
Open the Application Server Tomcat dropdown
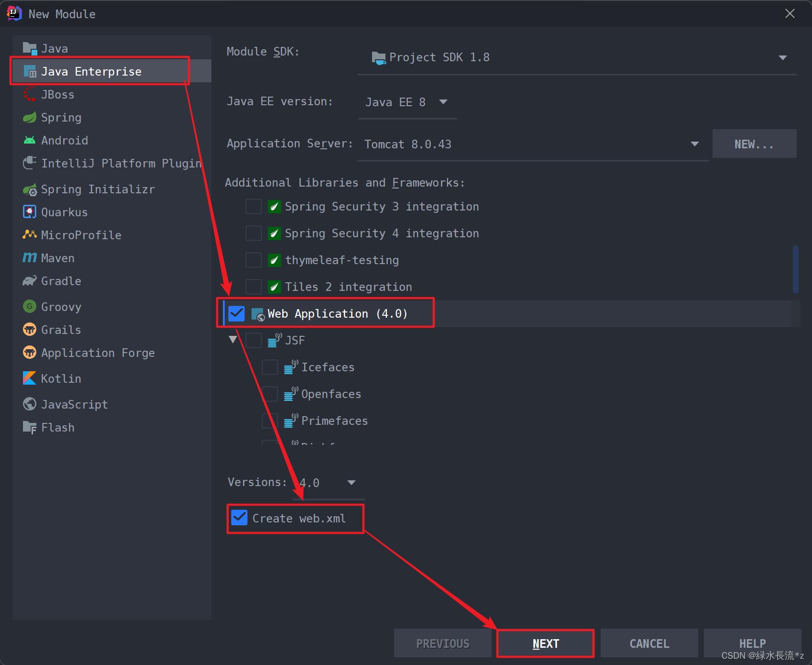pyautogui.click(x=533, y=144)
